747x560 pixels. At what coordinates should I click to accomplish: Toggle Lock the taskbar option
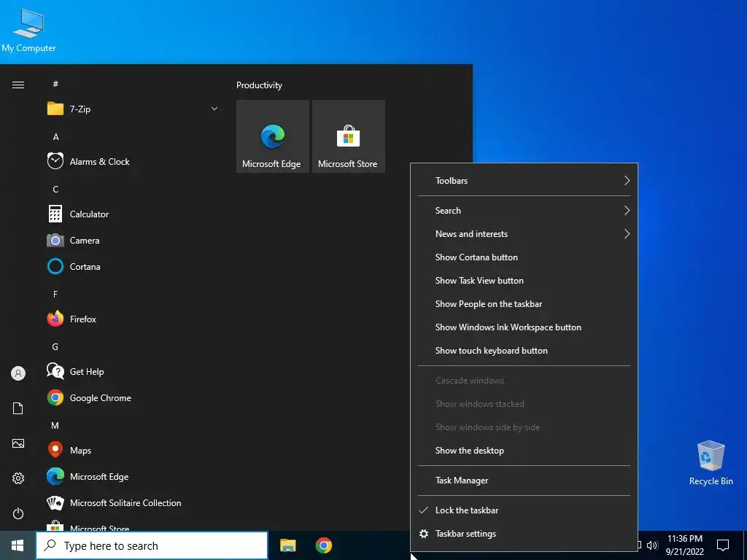point(524,510)
